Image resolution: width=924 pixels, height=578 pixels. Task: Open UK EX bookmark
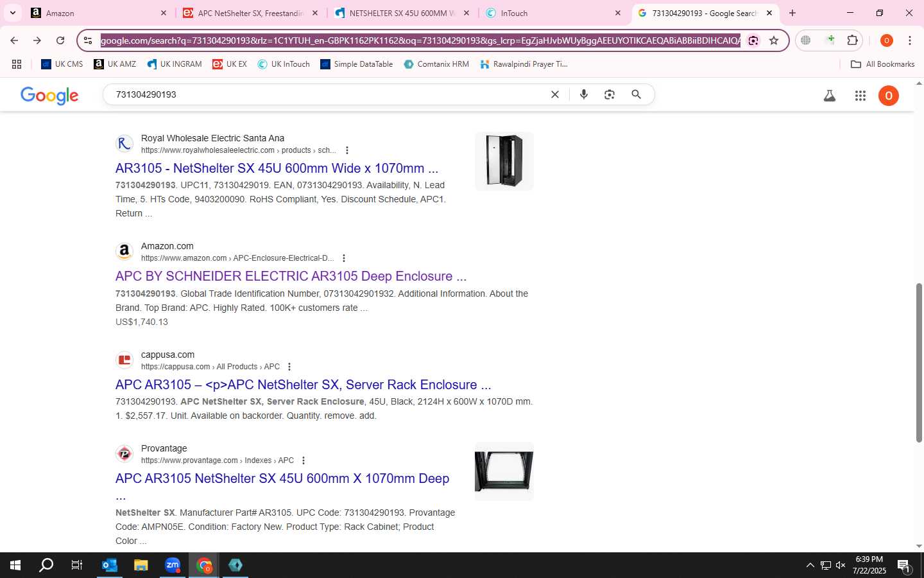(x=230, y=64)
